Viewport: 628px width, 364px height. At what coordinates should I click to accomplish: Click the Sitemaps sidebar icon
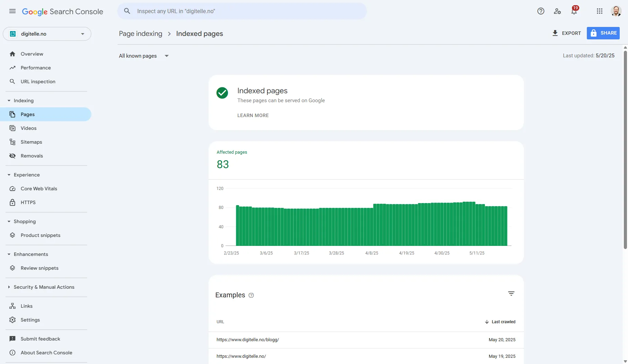(12, 142)
